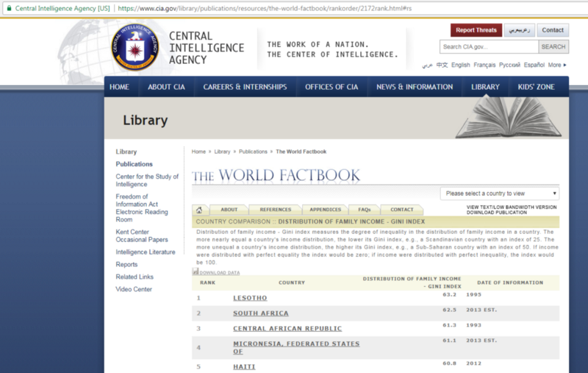Open the Appendices tab
Image resolution: width=588 pixels, height=373 pixels.
(x=325, y=210)
